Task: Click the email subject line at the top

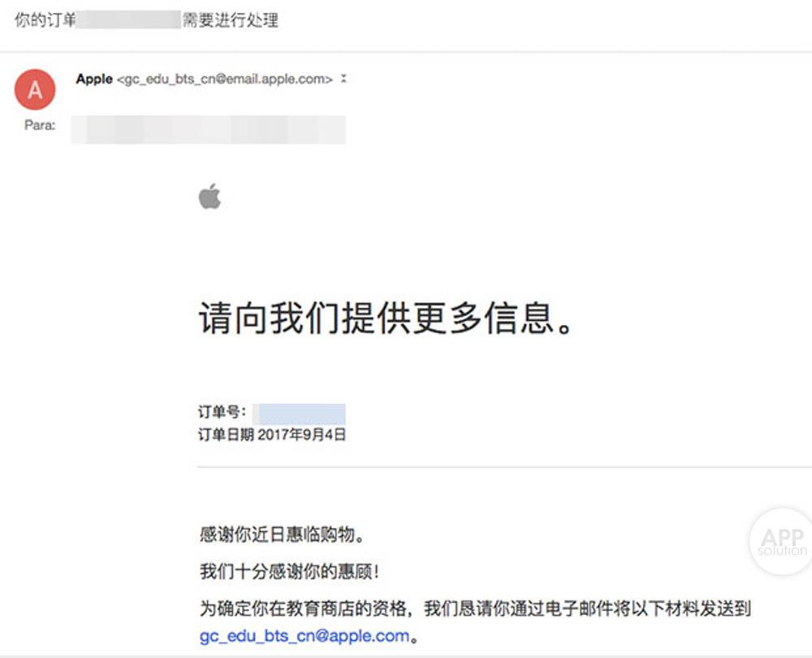Action: [x=146, y=20]
